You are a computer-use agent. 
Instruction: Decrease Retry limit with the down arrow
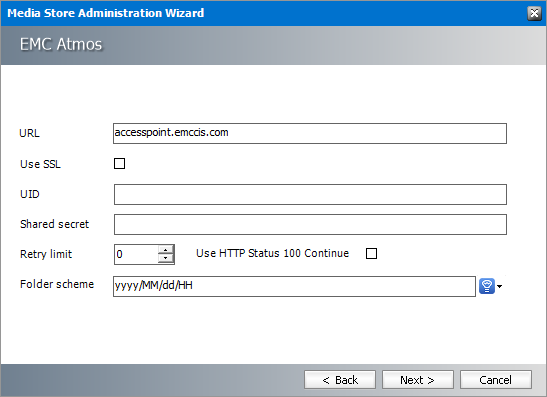(x=166, y=259)
